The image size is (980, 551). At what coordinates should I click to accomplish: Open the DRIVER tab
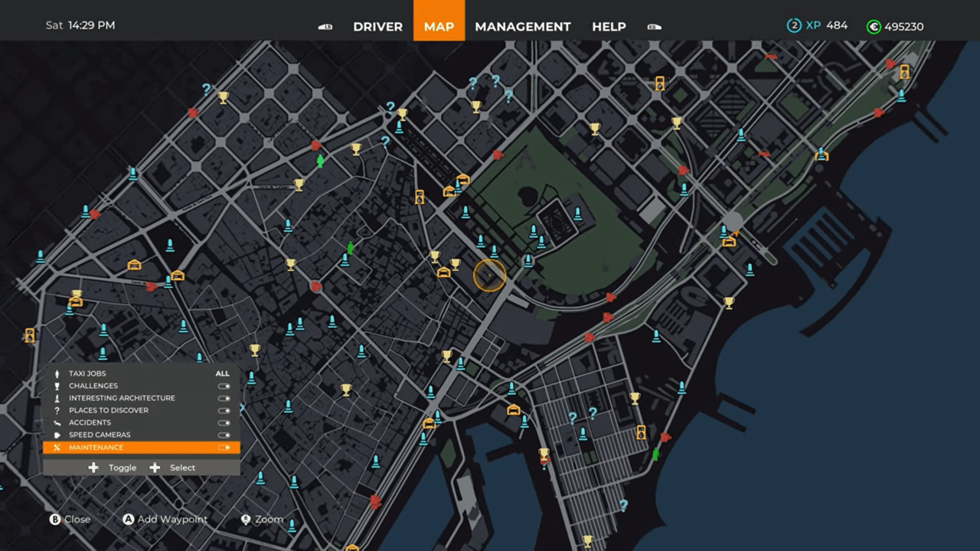(377, 27)
